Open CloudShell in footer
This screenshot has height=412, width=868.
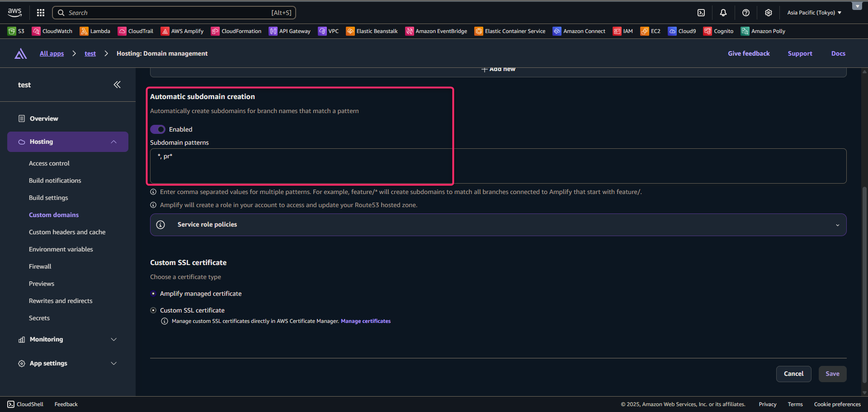25,404
